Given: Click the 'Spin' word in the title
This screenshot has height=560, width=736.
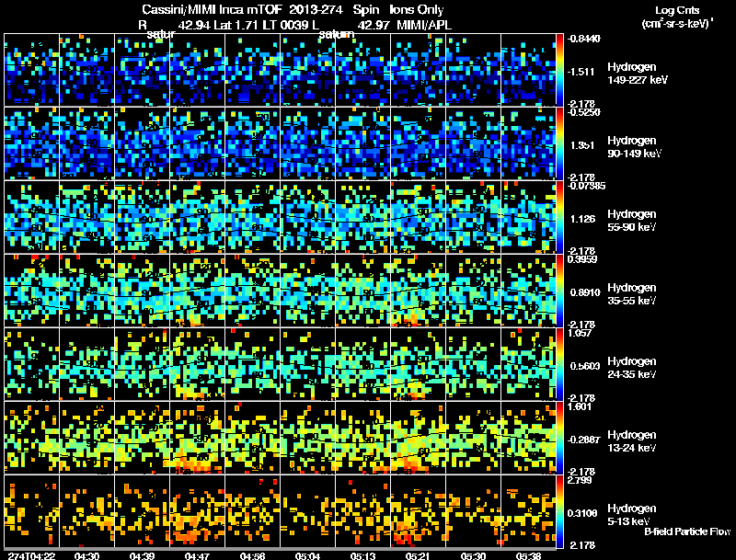Looking at the screenshot, I should [x=365, y=10].
